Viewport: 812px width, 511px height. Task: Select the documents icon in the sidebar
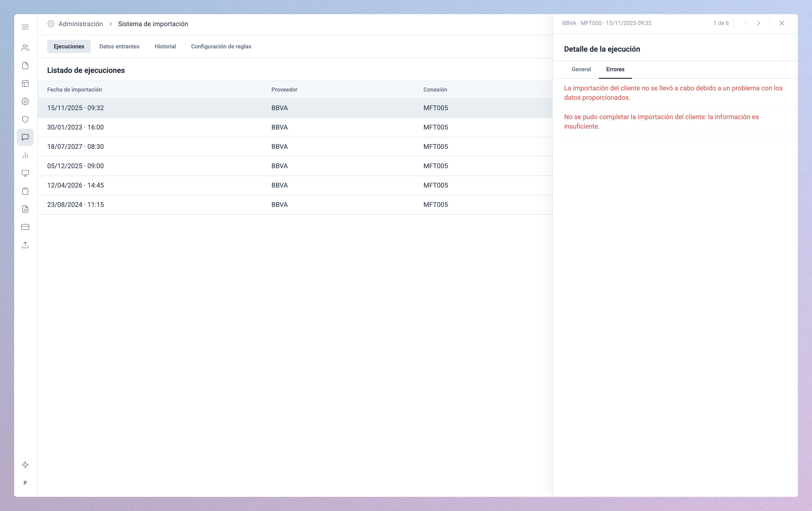[x=25, y=65]
